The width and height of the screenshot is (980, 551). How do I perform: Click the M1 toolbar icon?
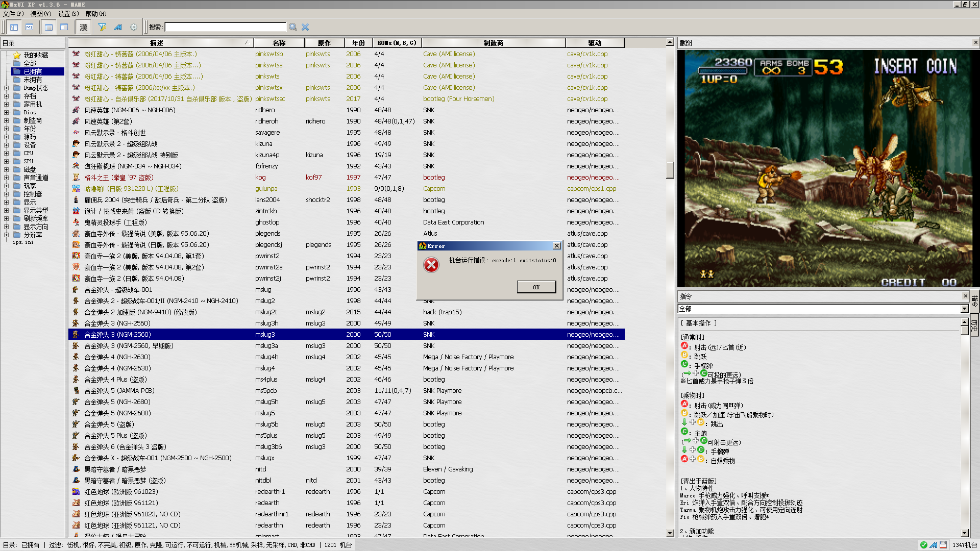coord(29,27)
